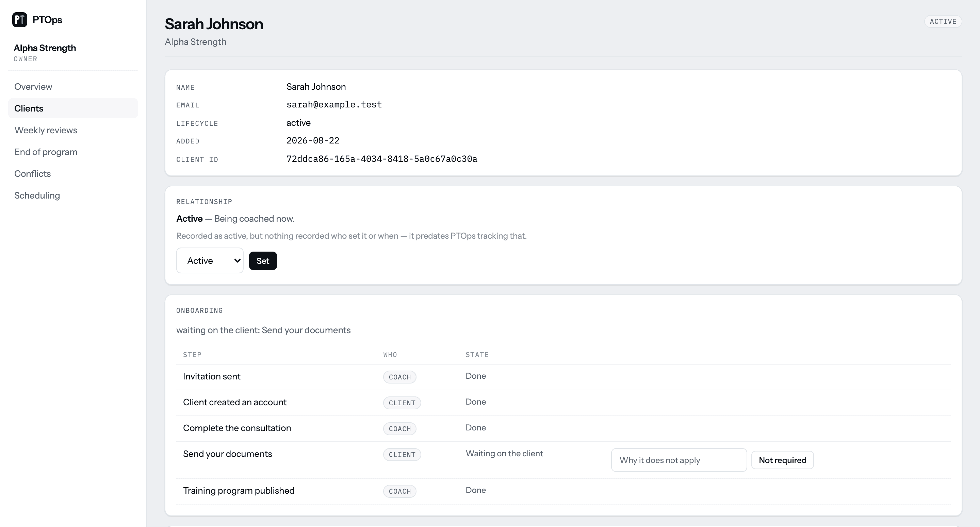Image resolution: width=980 pixels, height=527 pixels.
Task: Click the 'waiting on the client: Send your documents' summary
Action: [263, 330]
